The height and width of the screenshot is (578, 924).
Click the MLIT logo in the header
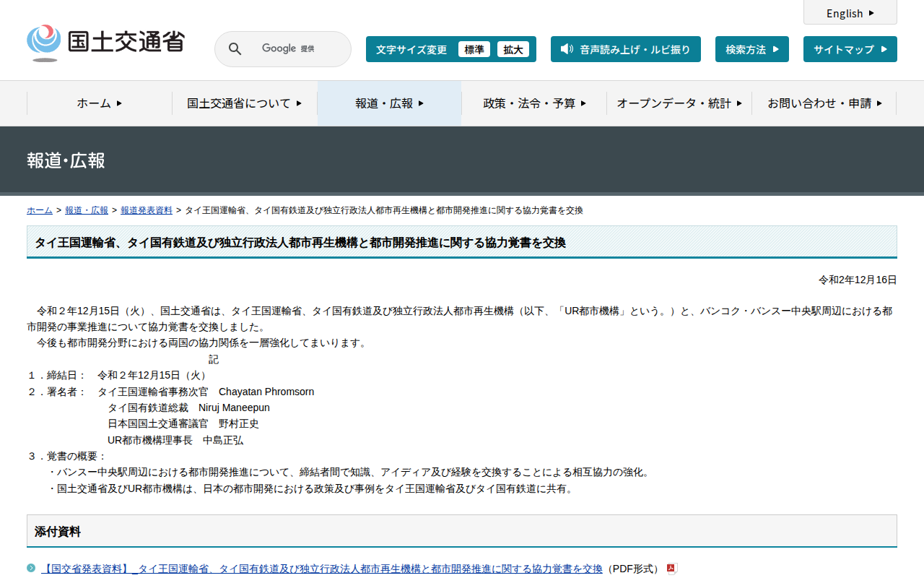105,43
